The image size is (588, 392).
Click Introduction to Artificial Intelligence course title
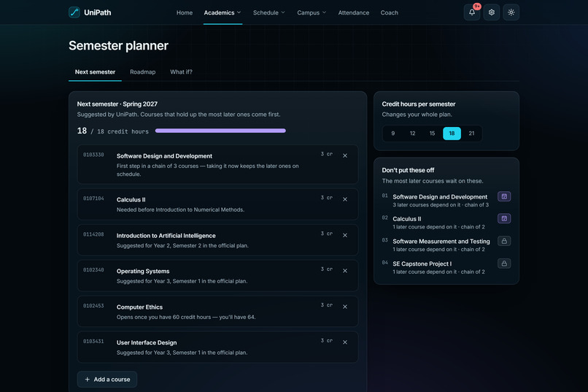pyautogui.click(x=166, y=236)
